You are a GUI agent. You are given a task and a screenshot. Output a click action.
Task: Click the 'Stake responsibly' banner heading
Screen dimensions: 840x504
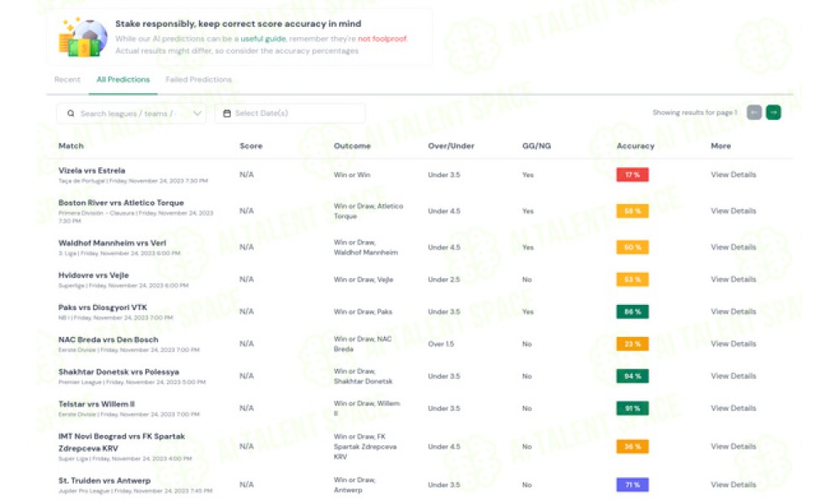tap(239, 24)
